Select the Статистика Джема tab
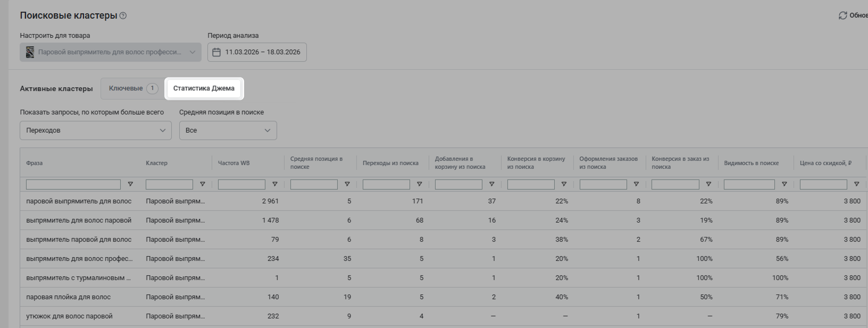This screenshot has height=328, width=868. (x=203, y=88)
